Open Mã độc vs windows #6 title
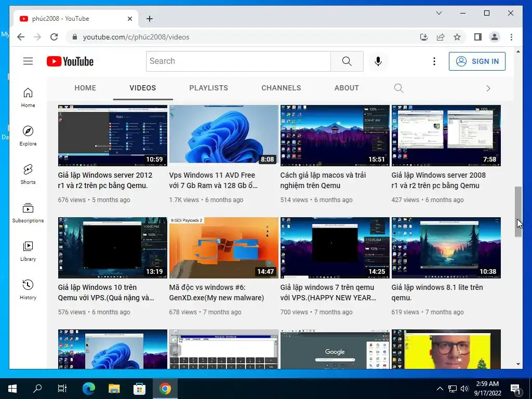 pos(217,292)
